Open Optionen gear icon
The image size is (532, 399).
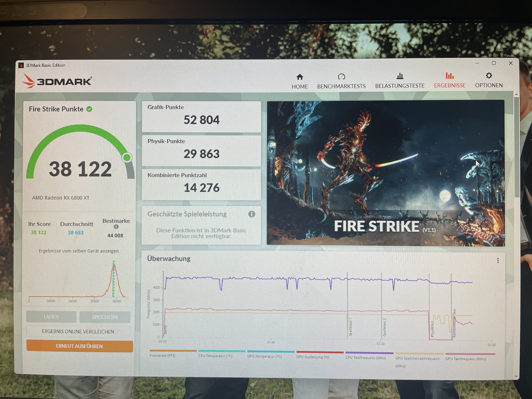(489, 76)
